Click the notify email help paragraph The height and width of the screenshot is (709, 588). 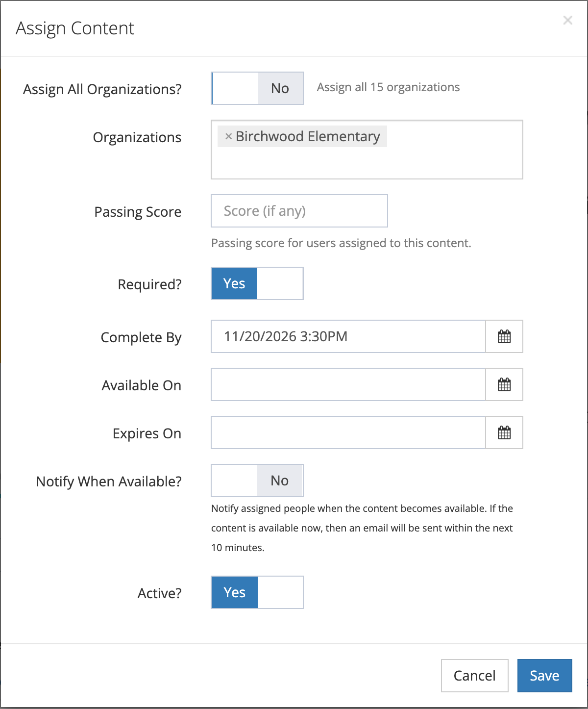pyautogui.click(x=362, y=528)
